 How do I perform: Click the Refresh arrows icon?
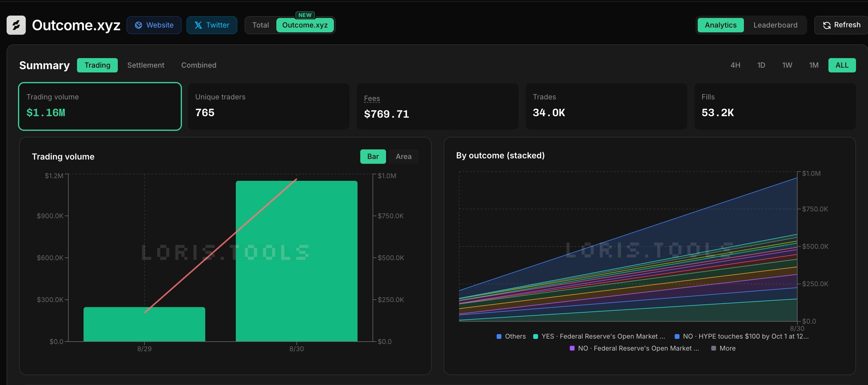tap(827, 25)
